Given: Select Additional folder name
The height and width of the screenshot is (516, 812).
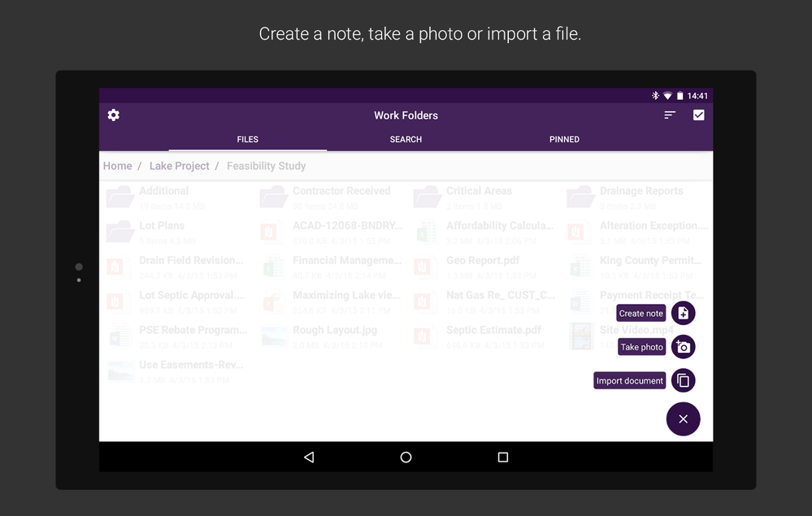Looking at the screenshot, I should 163,190.
